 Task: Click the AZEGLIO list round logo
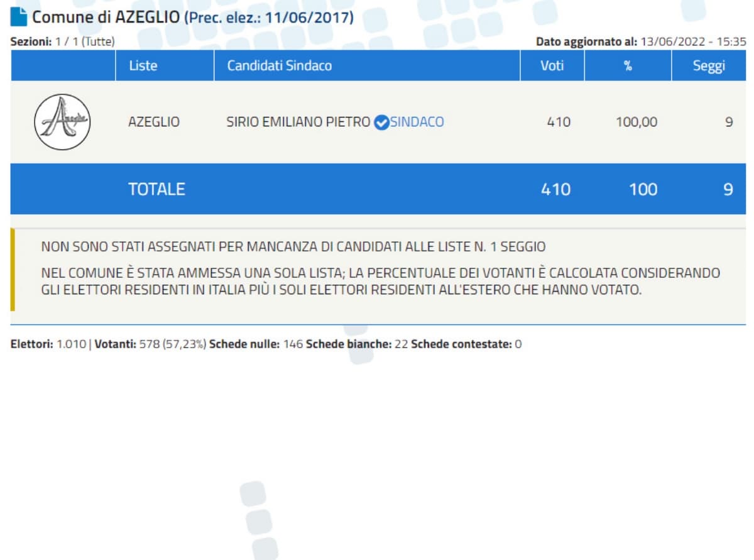click(x=62, y=122)
